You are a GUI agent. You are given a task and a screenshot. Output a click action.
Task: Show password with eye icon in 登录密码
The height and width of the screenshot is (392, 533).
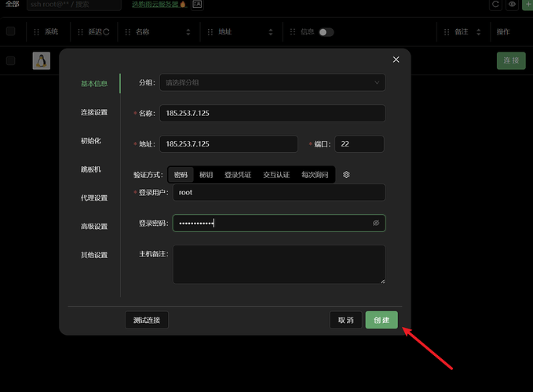tap(376, 223)
